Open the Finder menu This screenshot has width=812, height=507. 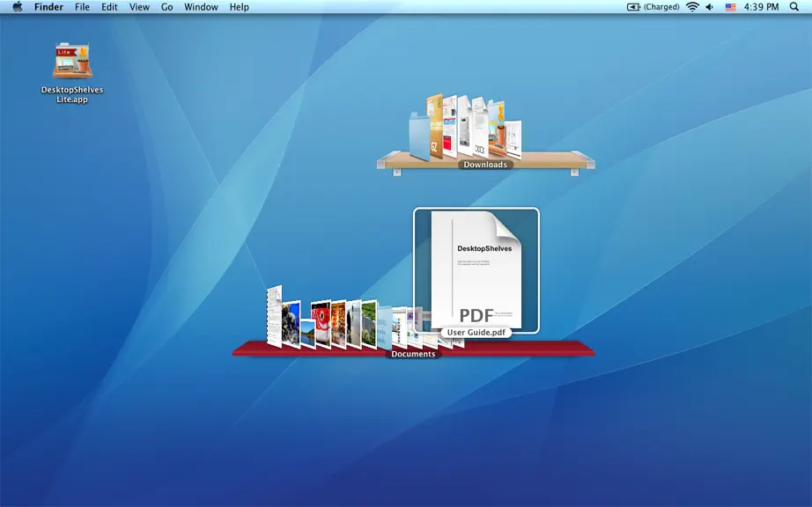coord(48,7)
